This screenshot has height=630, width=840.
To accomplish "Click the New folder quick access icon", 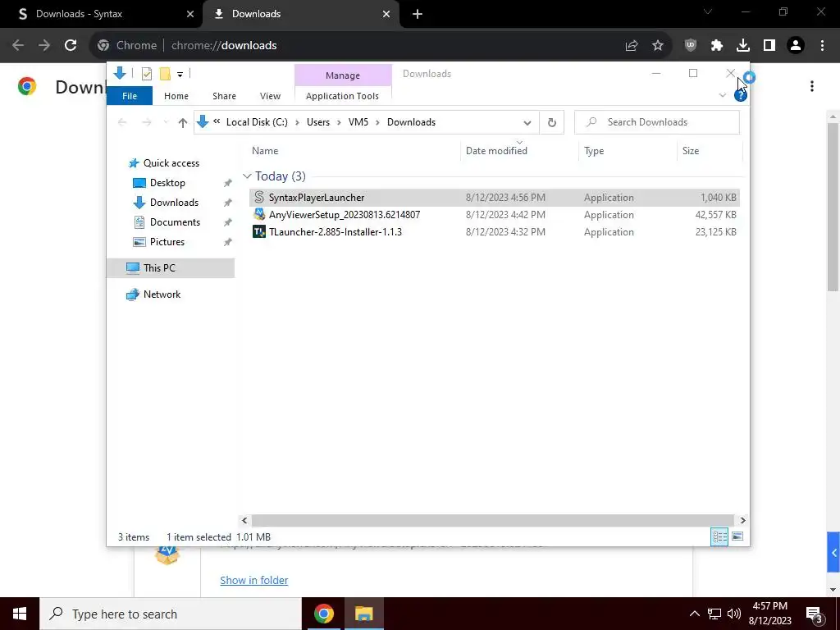I will pos(165,74).
